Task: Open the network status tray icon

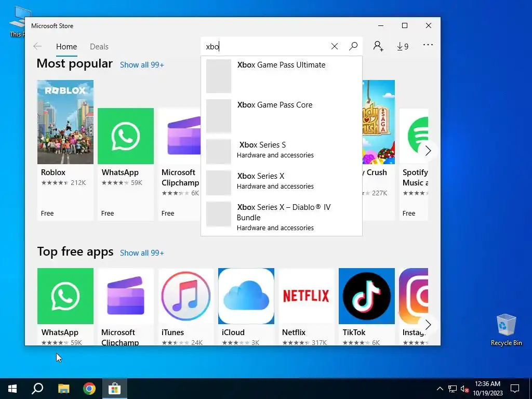Action: pos(453,389)
